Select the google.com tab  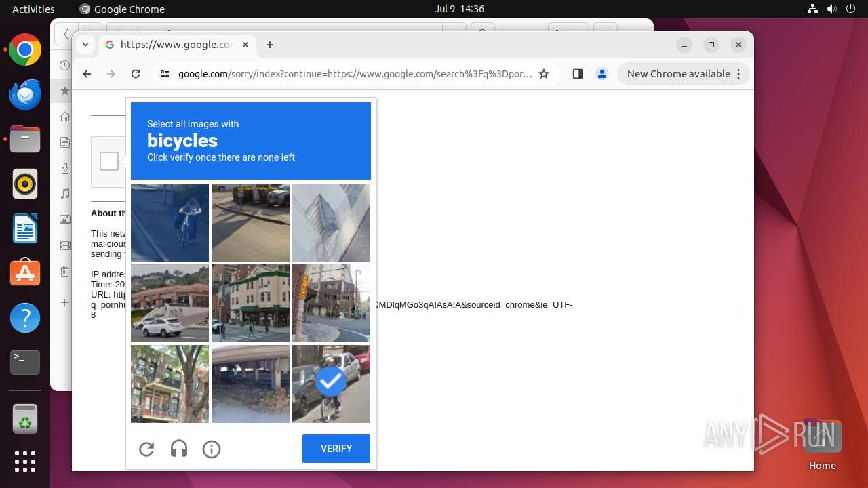pyautogui.click(x=178, y=45)
